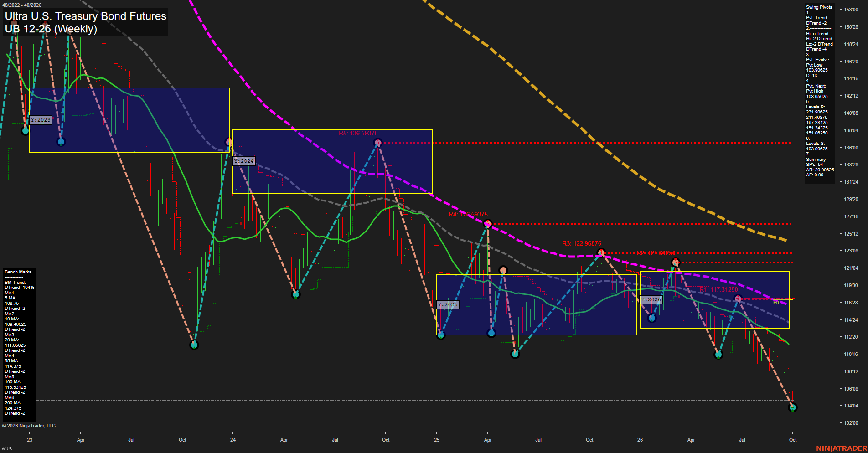Screen dimensions: 868x453
Task: Click the 136'00 price axis label
Action: tap(851, 148)
